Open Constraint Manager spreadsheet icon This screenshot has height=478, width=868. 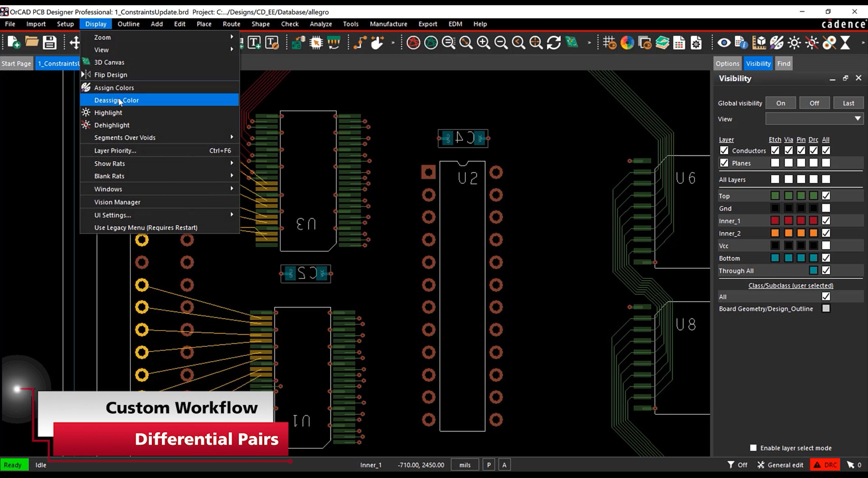679,43
